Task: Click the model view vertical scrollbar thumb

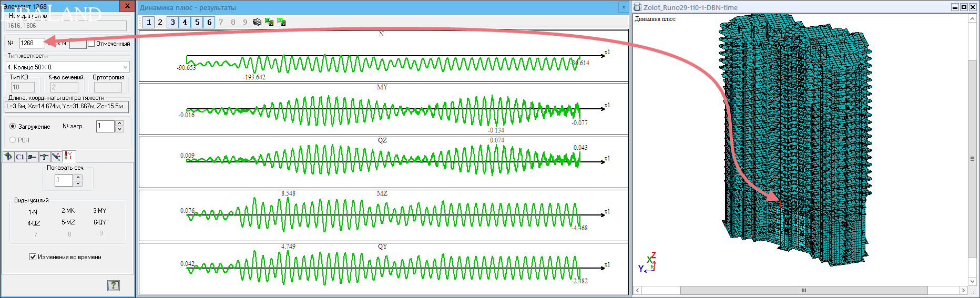Action: (x=972, y=158)
